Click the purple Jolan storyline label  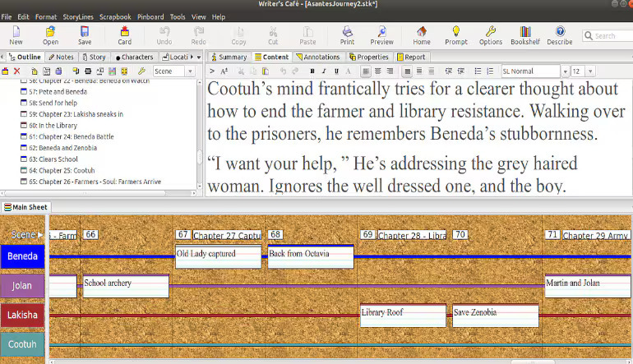point(23,286)
